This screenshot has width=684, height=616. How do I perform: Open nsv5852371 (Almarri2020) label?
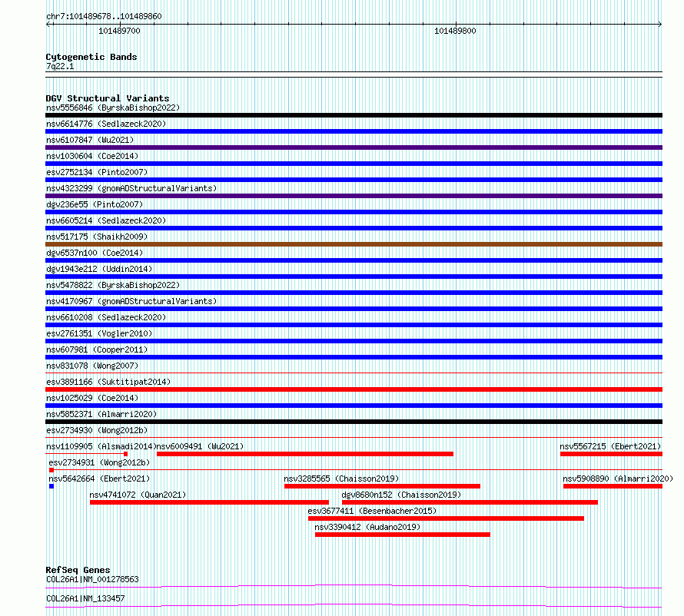101,414
